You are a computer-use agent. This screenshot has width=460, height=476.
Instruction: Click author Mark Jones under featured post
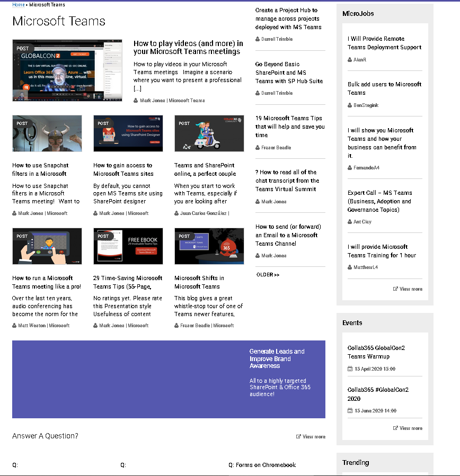click(x=153, y=101)
